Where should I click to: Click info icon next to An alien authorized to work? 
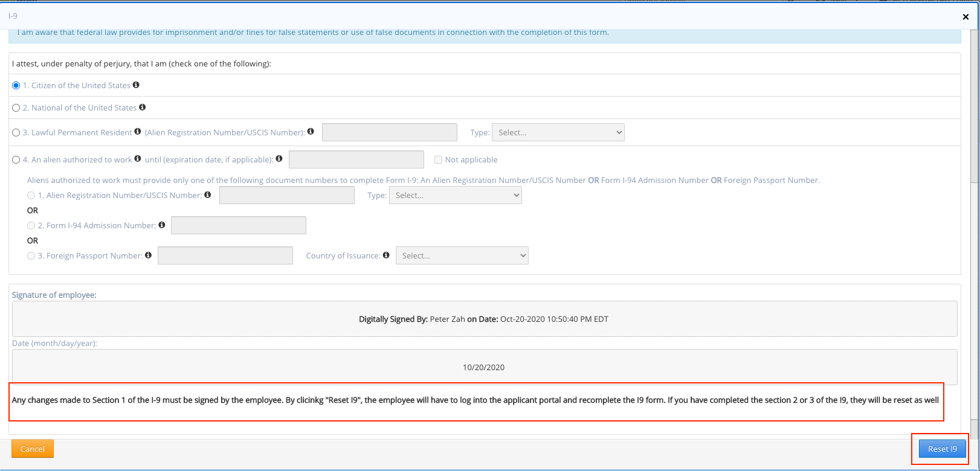point(138,159)
